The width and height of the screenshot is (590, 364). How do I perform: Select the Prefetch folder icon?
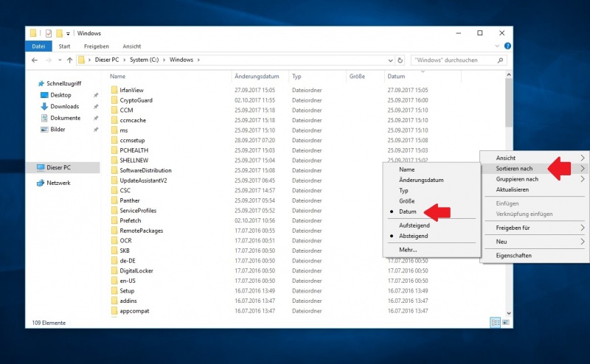click(114, 221)
